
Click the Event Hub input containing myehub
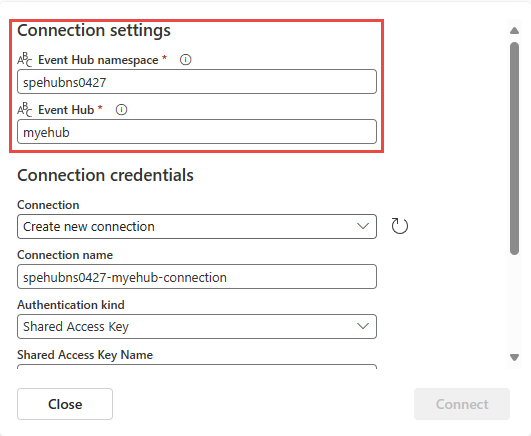coord(197,131)
